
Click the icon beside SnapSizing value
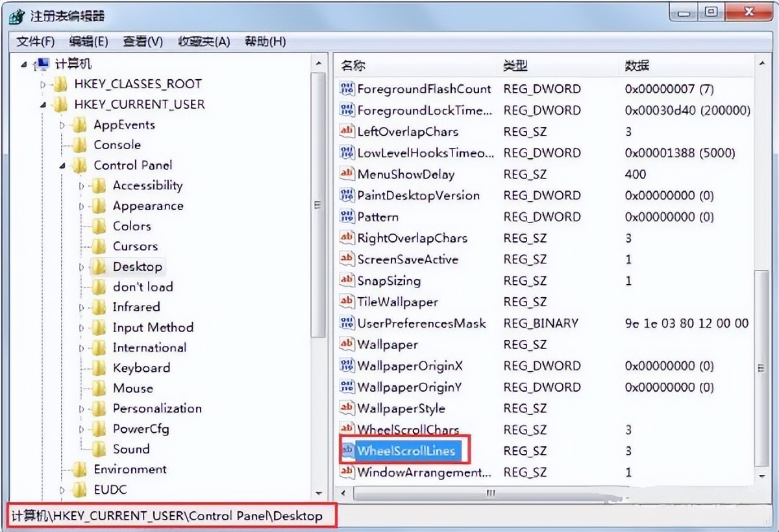(x=347, y=281)
